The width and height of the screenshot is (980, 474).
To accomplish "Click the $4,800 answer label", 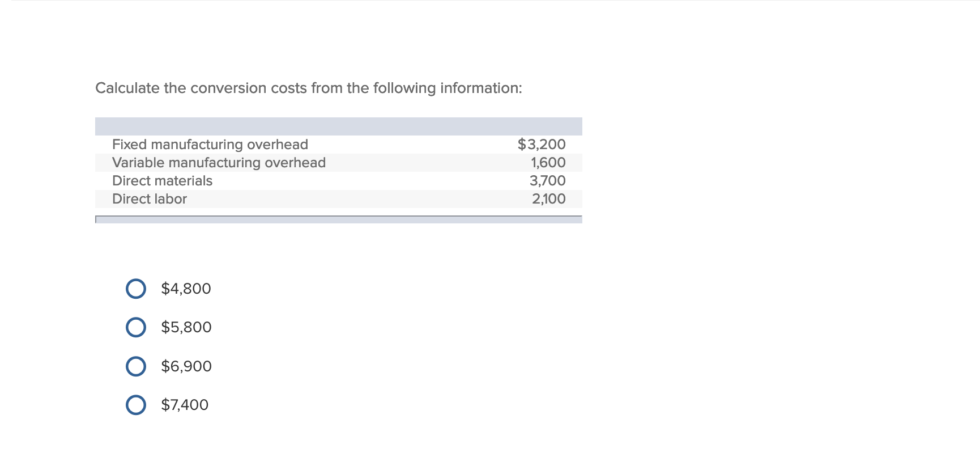I will pyautogui.click(x=185, y=288).
